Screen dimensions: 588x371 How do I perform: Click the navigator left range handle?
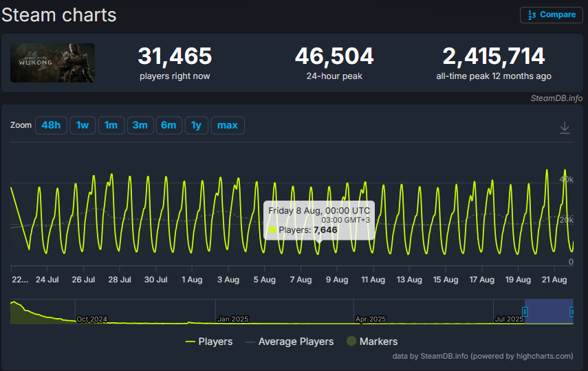(x=525, y=311)
